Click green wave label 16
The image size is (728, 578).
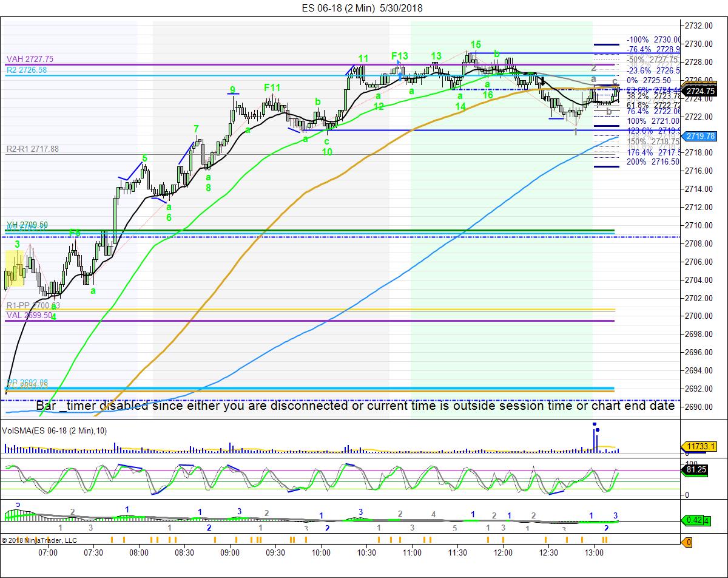(488, 95)
